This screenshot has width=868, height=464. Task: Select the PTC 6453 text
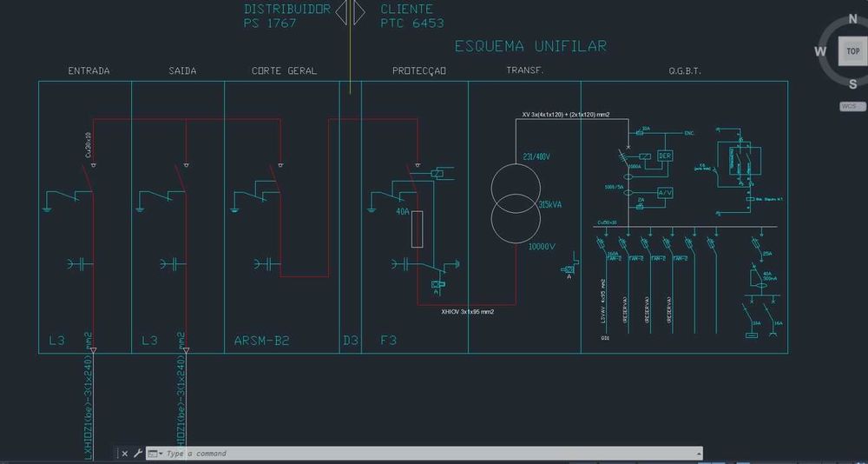click(x=411, y=23)
